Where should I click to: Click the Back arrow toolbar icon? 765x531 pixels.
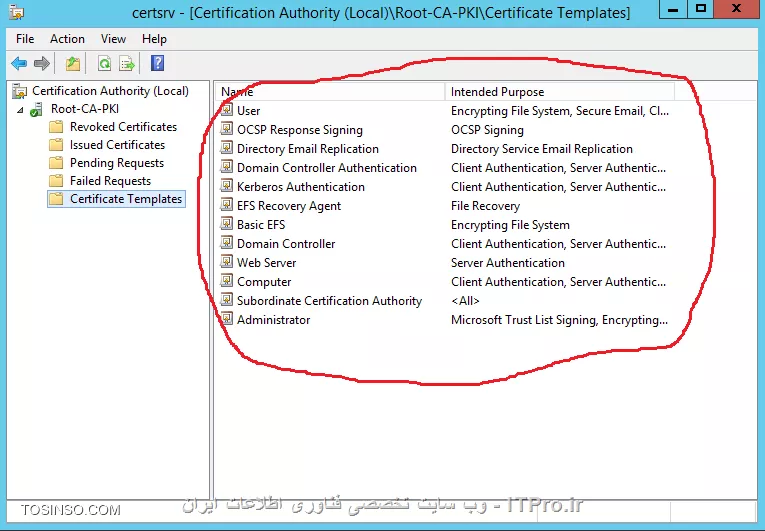[x=19, y=63]
